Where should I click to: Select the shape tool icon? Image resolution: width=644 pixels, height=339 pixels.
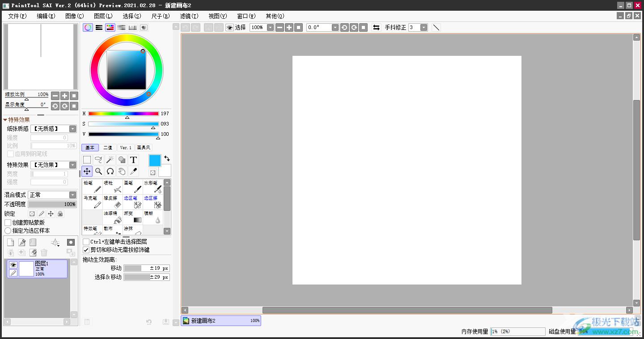(x=122, y=160)
